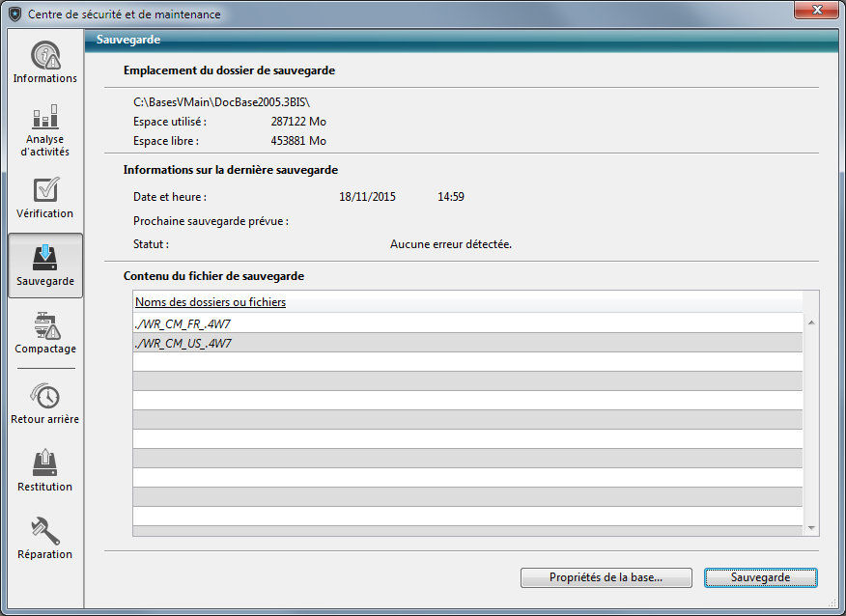This screenshot has width=846, height=616.
Task: Click the first empty row in file list
Action: pyautogui.click(x=467, y=362)
